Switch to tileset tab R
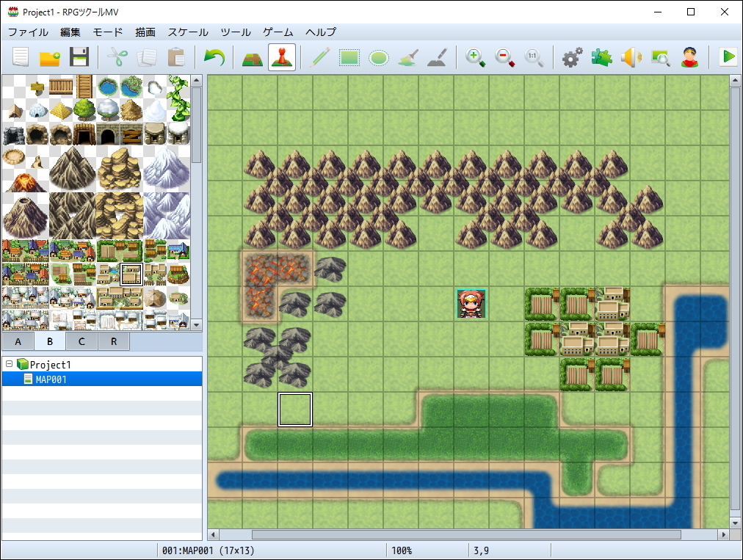The image size is (743, 560). (114, 341)
